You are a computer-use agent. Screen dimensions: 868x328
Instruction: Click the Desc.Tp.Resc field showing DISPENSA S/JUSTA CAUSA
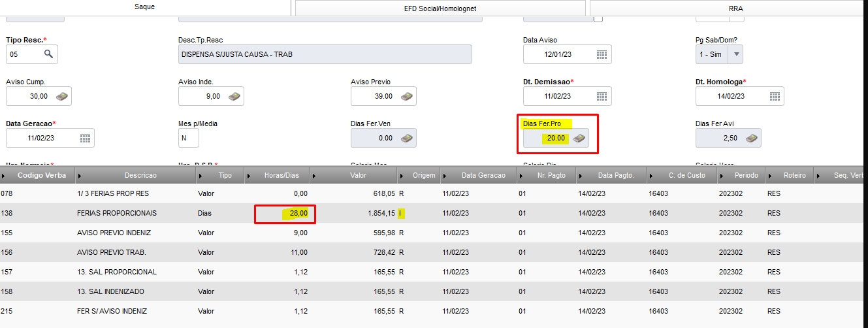pos(325,54)
